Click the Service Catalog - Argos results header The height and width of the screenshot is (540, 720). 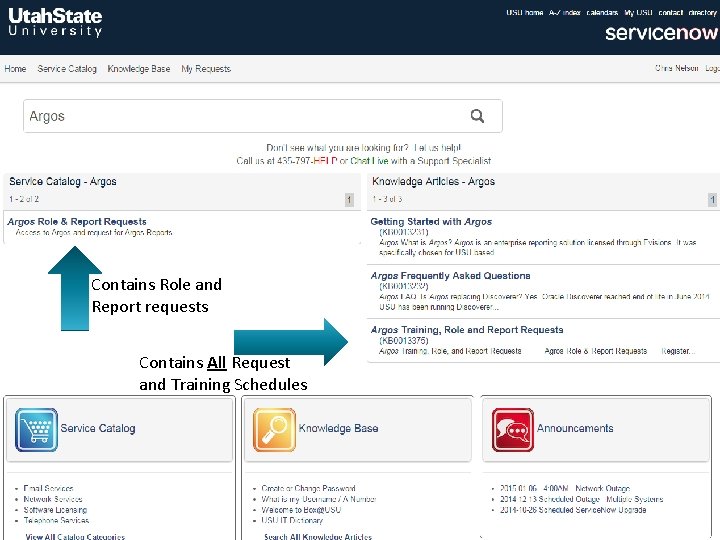(x=63, y=181)
